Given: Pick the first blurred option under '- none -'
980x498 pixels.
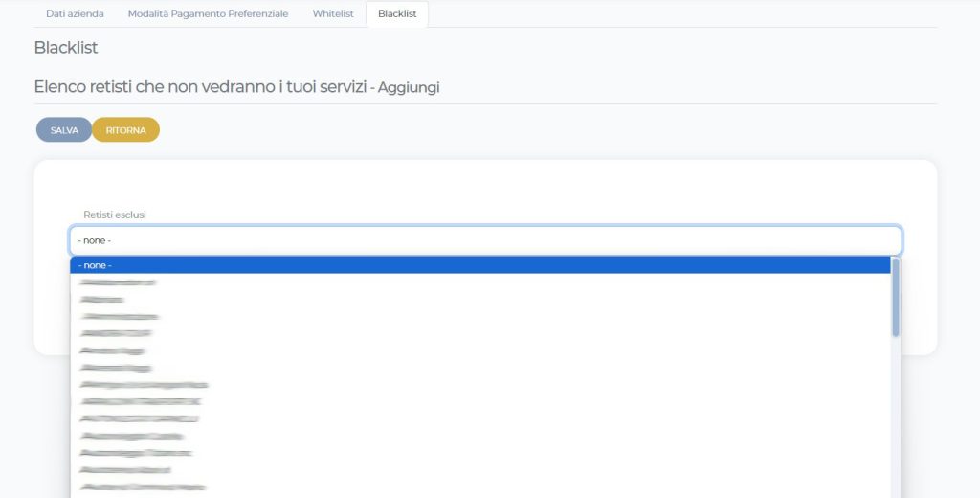Looking at the screenshot, I should point(119,283).
